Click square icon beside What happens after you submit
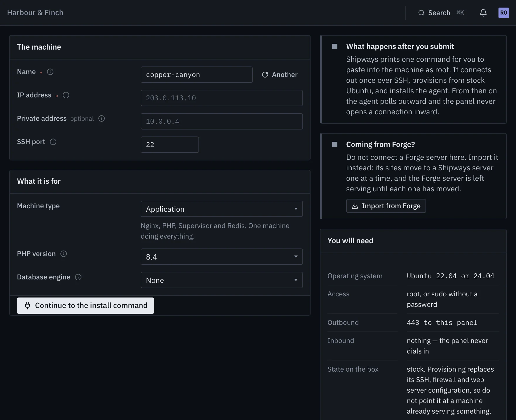 (335, 46)
